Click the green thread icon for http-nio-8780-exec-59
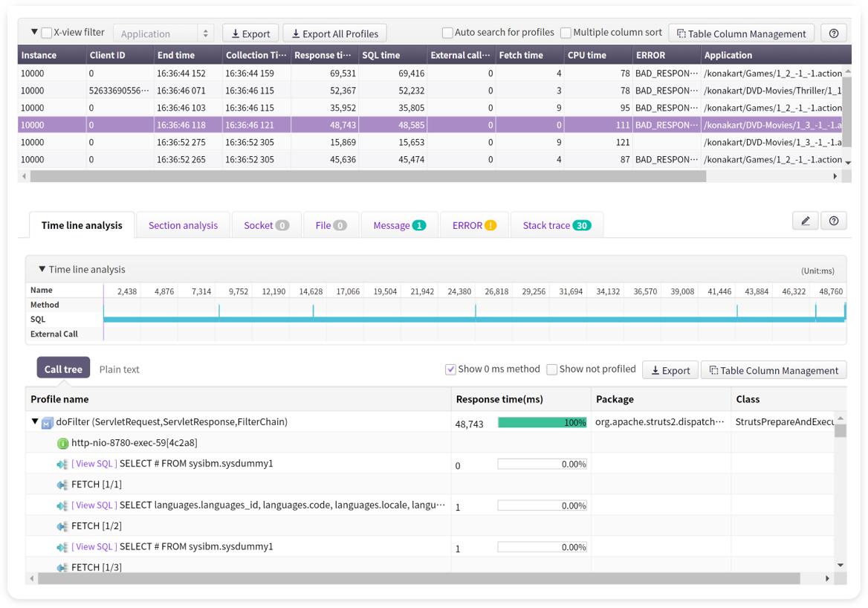868x608 pixels. pyautogui.click(x=63, y=443)
